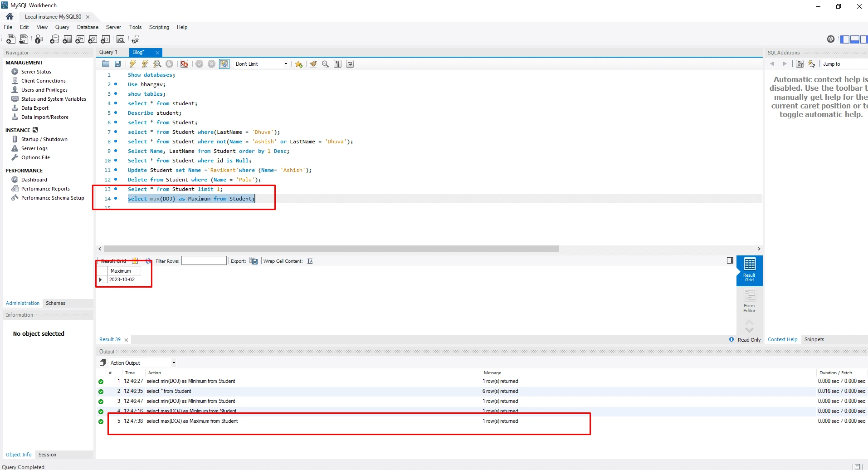Screen dimensions: 868x470
Task: Toggle invisible characters display (pilcrow)
Action: click(x=338, y=64)
